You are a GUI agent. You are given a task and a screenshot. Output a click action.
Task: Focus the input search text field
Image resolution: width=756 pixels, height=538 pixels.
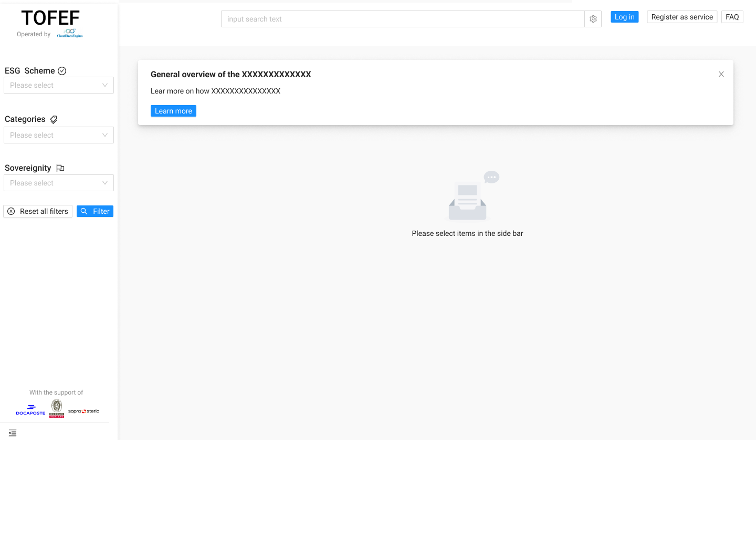pyautogui.click(x=403, y=19)
